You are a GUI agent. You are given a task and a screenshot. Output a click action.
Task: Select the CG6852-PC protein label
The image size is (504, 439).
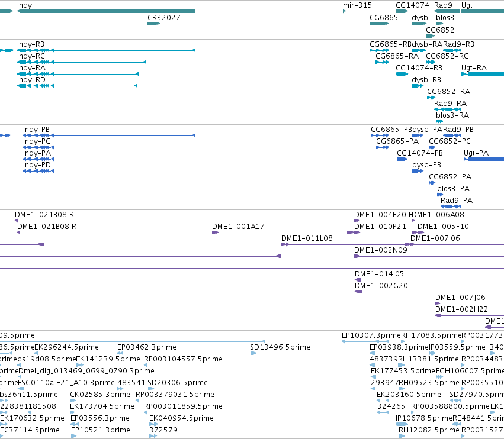coord(450,141)
